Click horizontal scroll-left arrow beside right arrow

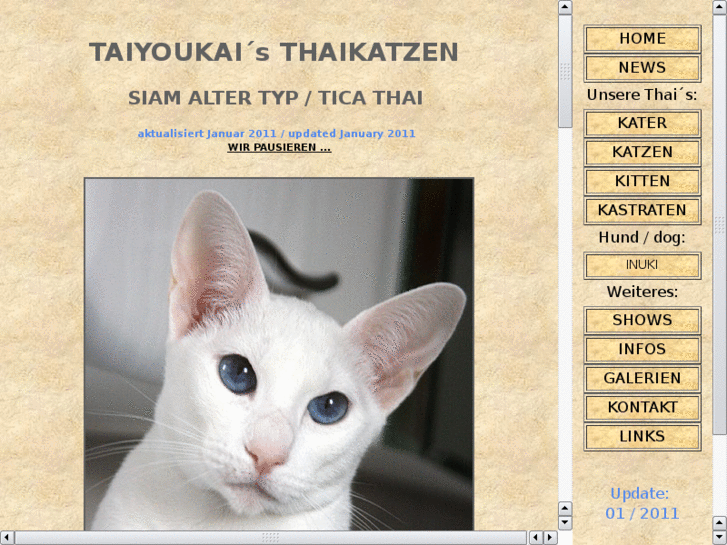tap(536, 538)
